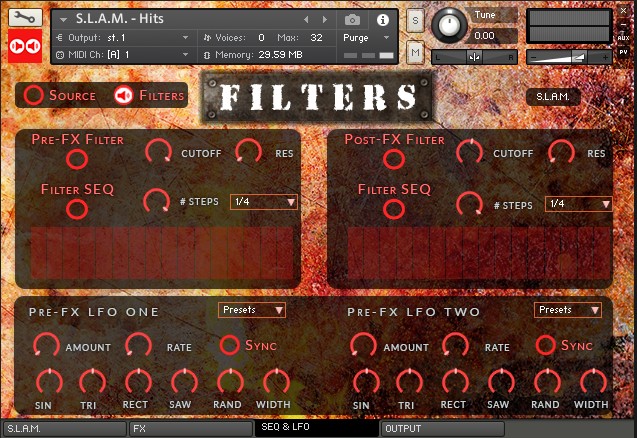This screenshot has width=637, height=438.
Task: Open the wrench edit mode icon
Action: [25, 17]
